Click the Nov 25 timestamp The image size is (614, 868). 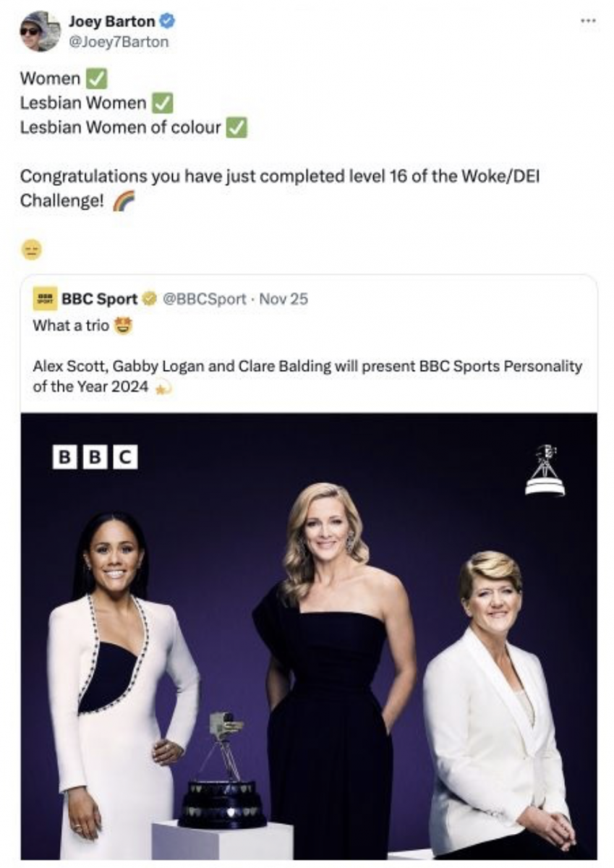pos(283,299)
